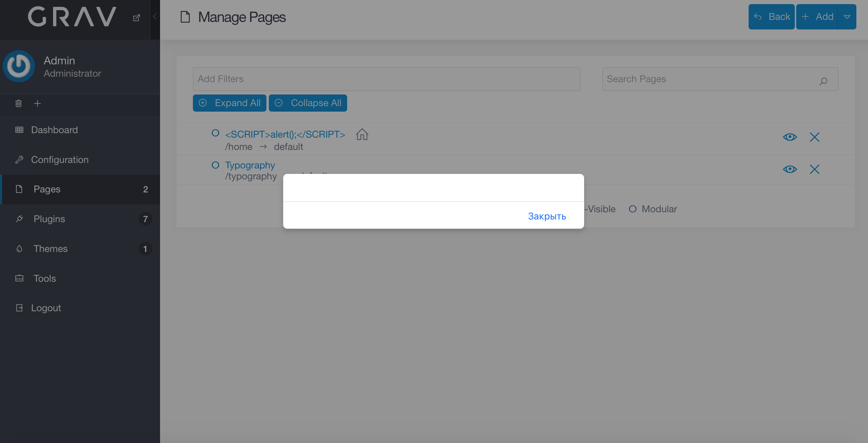Open Tools in the sidebar

coord(80,278)
